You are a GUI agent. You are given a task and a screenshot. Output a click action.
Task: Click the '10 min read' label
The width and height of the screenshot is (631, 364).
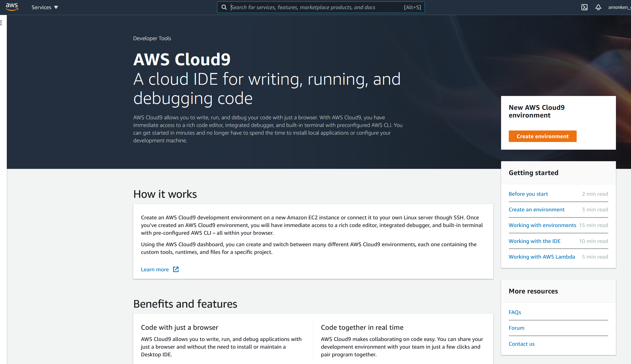(x=593, y=241)
